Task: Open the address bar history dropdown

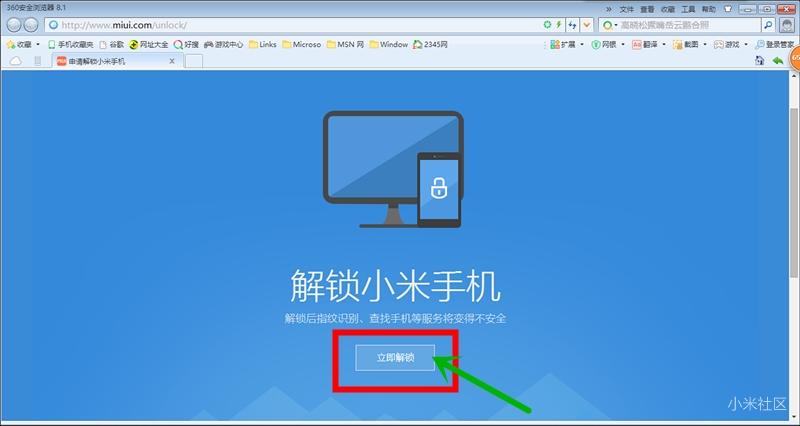Action: click(x=587, y=25)
